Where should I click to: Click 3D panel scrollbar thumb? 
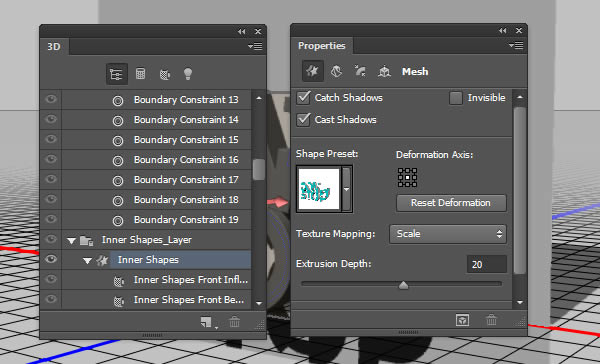pos(259,170)
